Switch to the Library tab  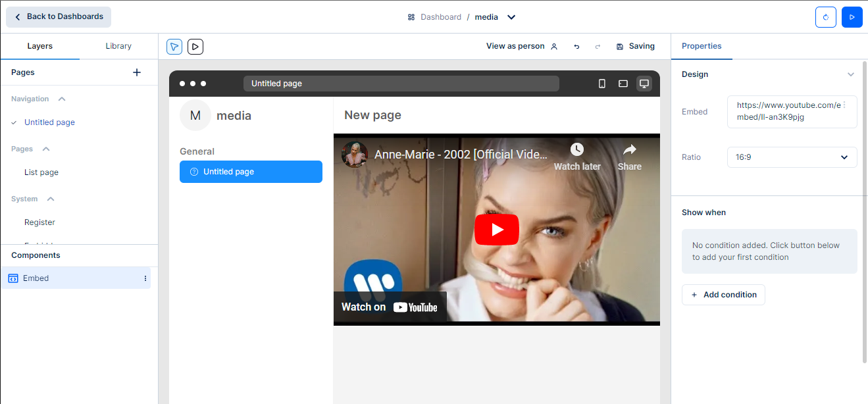(x=118, y=46)
